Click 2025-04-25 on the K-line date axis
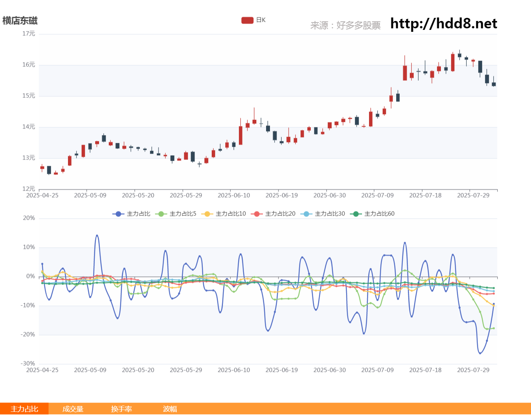Screen dimensions: 531x420 coord(42,195)
